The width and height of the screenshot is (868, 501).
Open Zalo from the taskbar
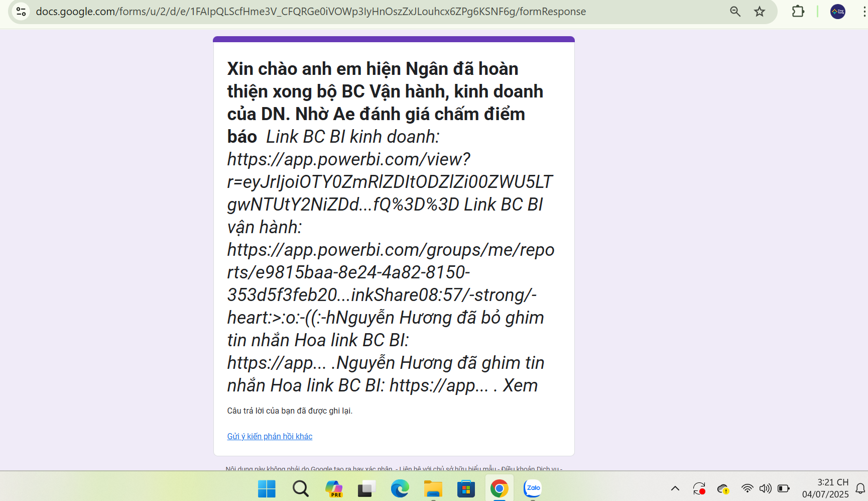532,488
